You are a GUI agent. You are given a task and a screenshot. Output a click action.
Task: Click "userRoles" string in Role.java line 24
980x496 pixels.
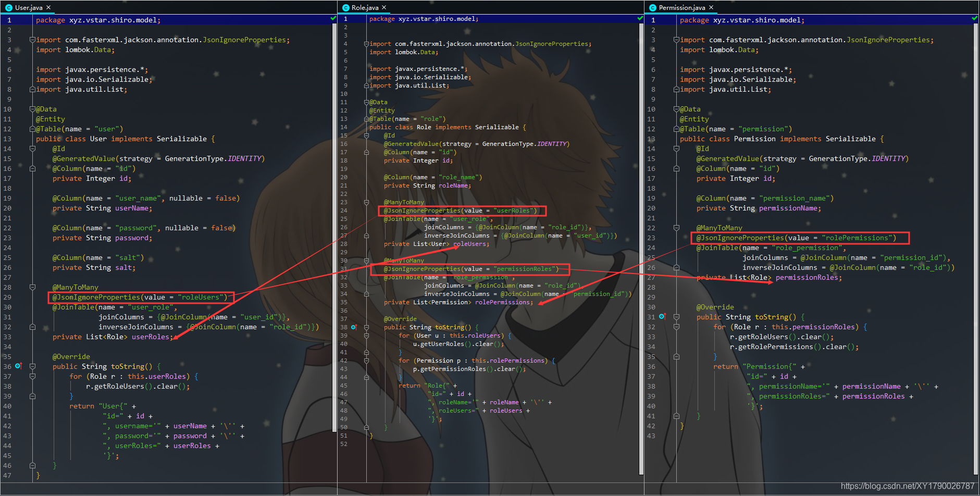(513, 210)
